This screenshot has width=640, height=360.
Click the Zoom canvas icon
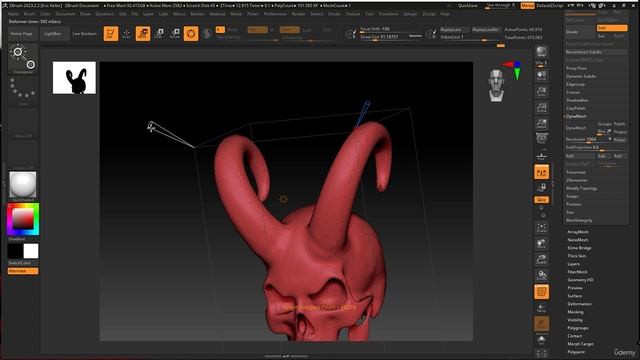(542, 92)
